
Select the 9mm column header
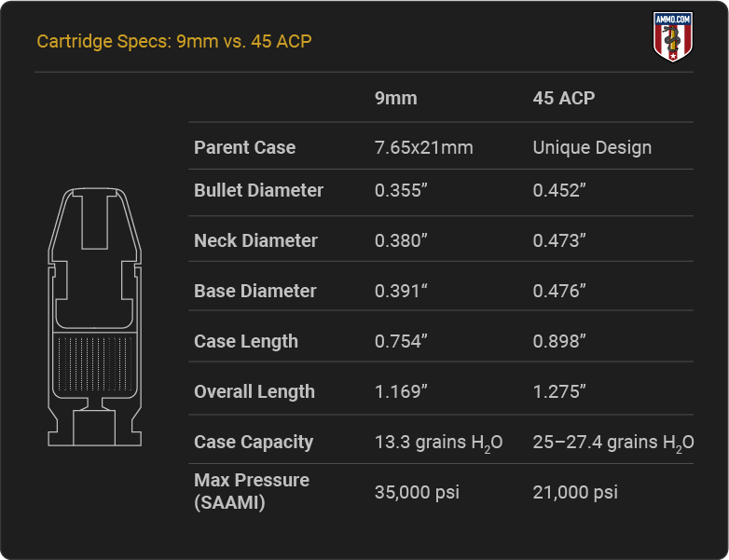(x=395, y=98)
